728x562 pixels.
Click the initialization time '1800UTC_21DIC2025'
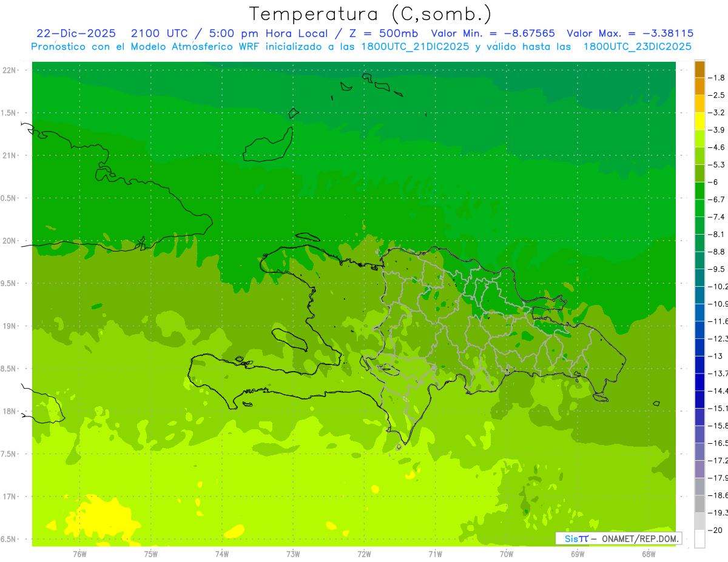click(414, 47)
